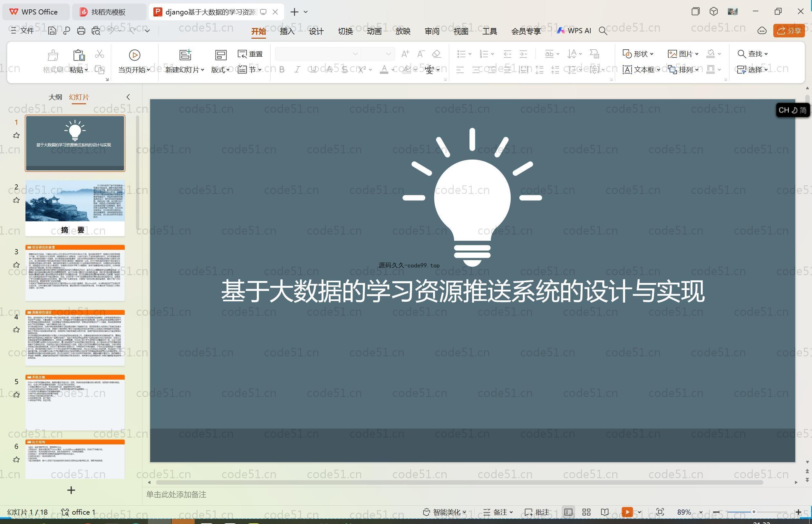Toggle Notes (备注) pane in status bar
Viewport: 812px width, 524px height.
(498, 512)
